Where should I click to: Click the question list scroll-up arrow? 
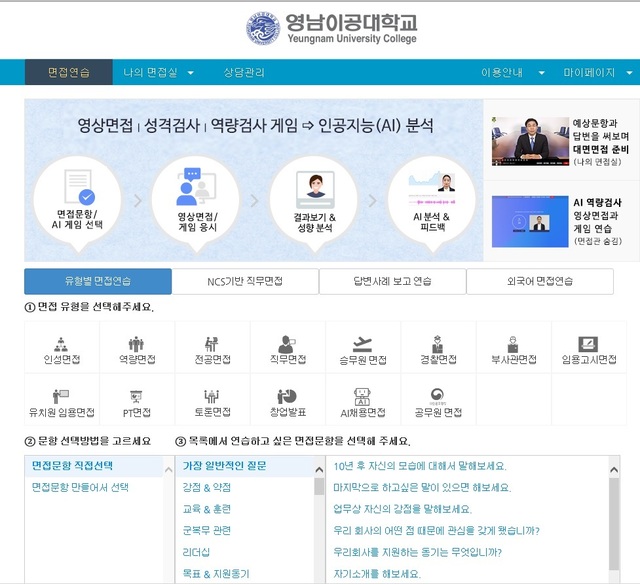click(x=614, y=470)
